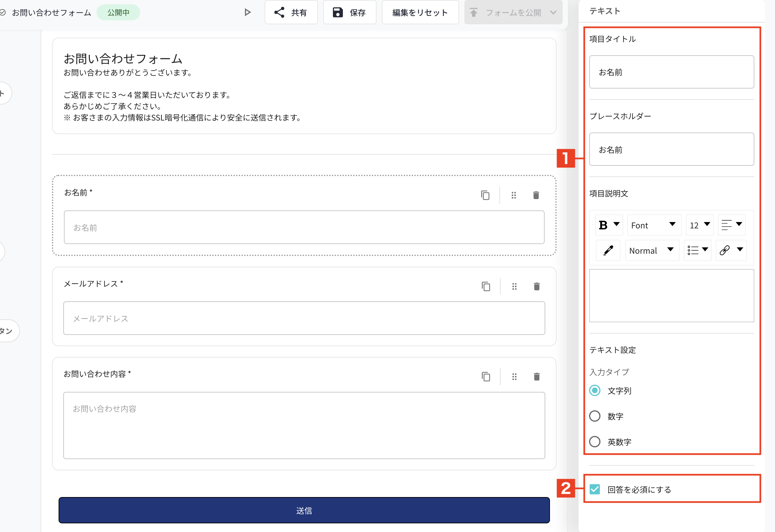Image resolution: width=775 pixels, height=532 pixels.
Task: Delete the お問い合わせ内容 field
Action: pos(537,377)
